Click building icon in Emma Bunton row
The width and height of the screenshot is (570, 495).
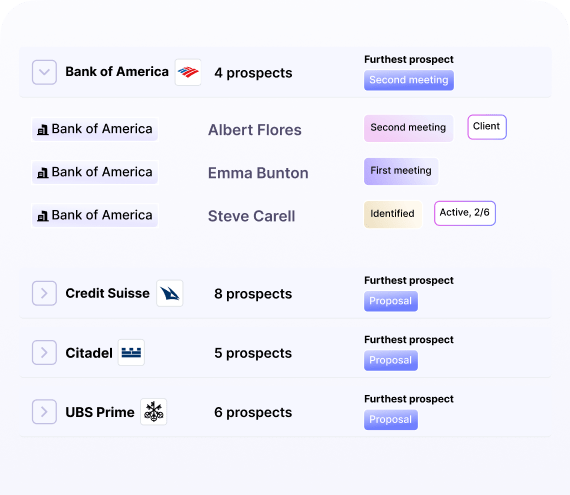[43, 173]
